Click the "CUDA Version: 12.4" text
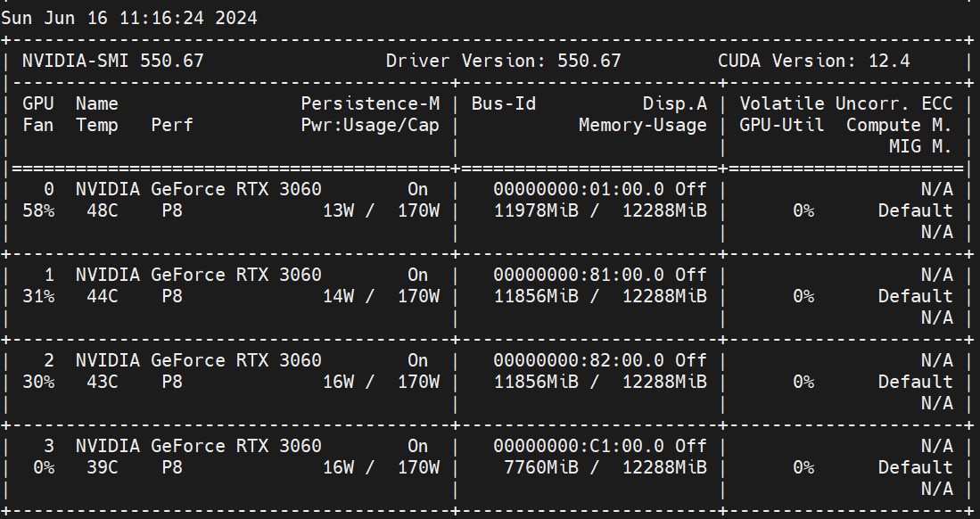 point(814,61)
